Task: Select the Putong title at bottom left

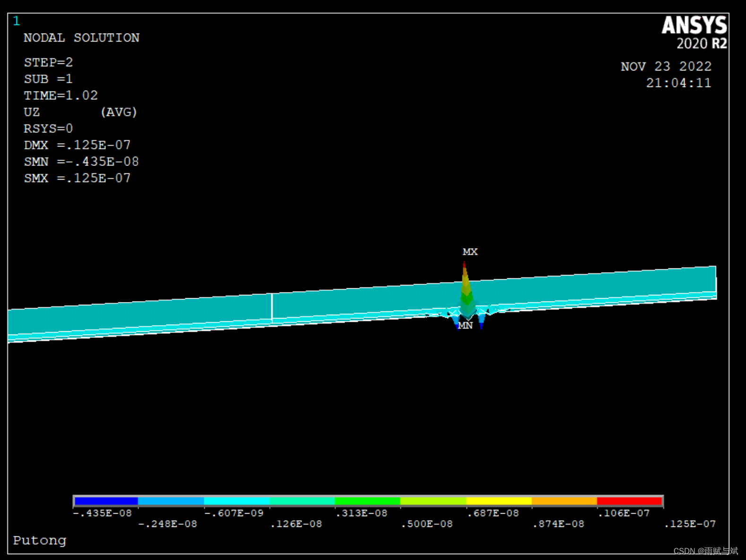Action: point(40,541)
